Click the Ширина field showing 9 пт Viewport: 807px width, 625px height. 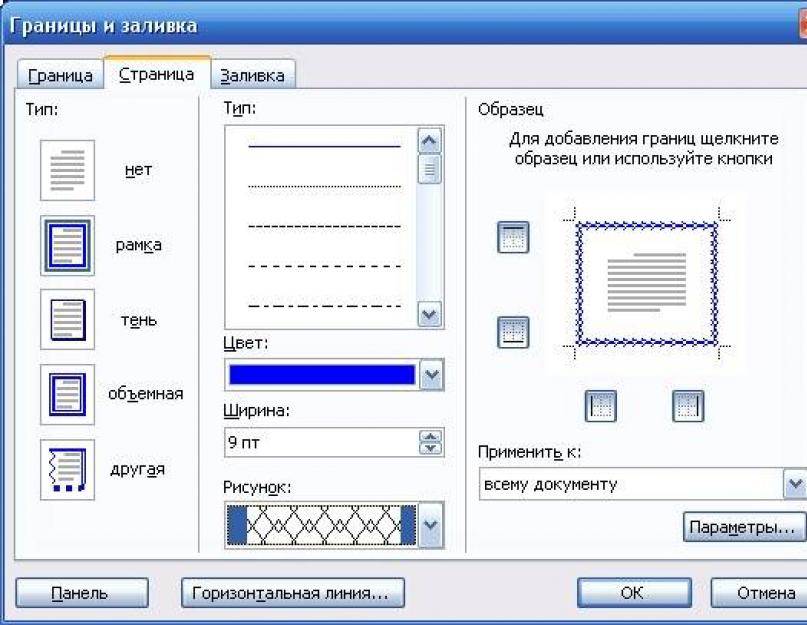pyautogui.click(x=322, y=442)
